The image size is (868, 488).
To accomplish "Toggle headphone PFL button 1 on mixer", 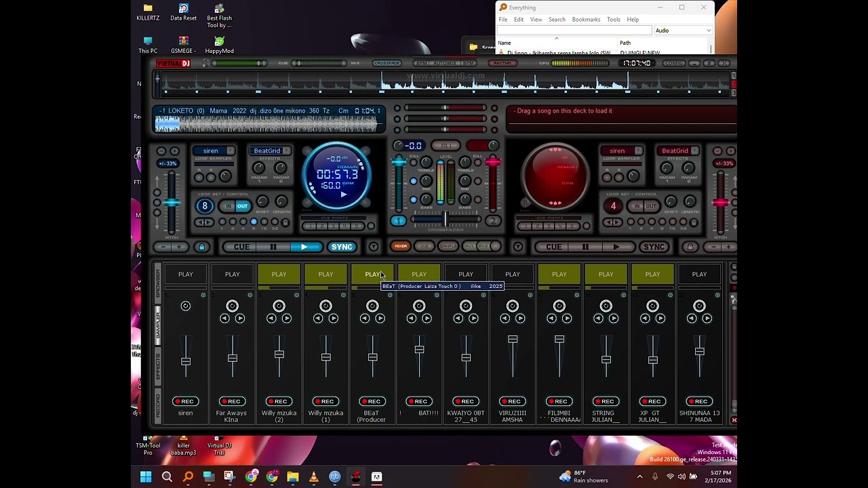I will [x=398, y=221].
